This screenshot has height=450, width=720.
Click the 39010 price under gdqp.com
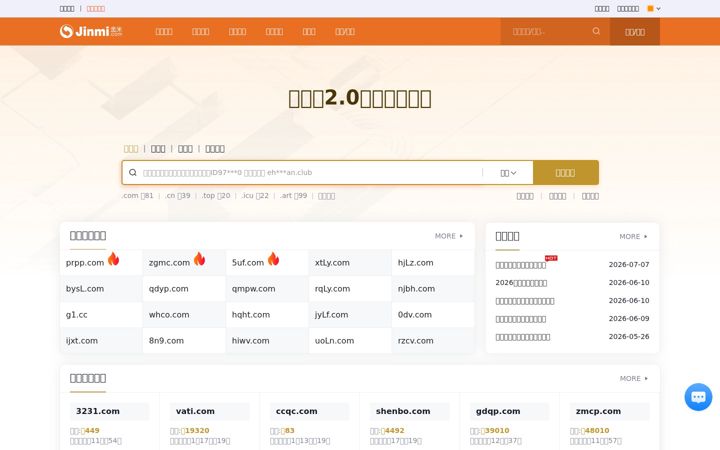pos(495,431)
